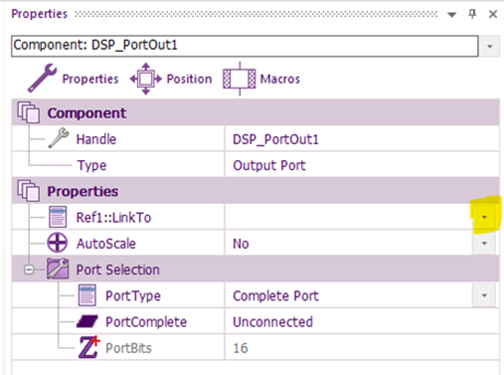Image resolution: width=504 pixels, height=375 pixels.
Task: Pin the Properties panel
Action: 472,14
